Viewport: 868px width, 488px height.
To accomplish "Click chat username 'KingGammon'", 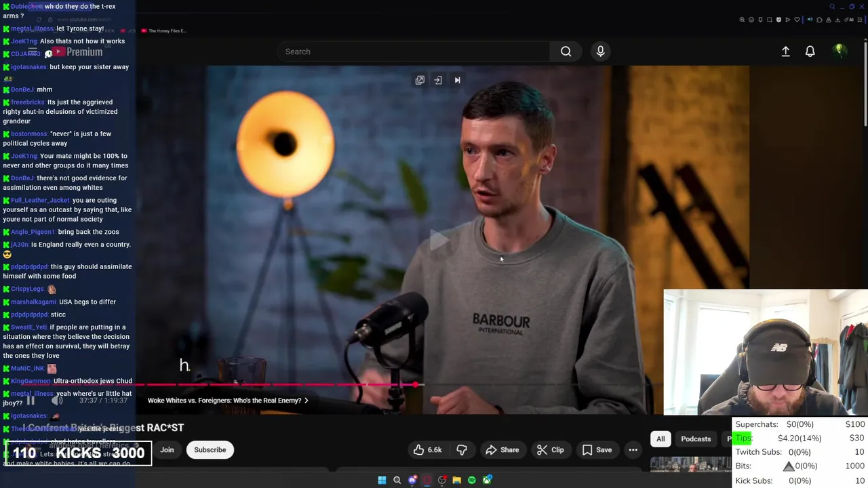I will 31,381.
